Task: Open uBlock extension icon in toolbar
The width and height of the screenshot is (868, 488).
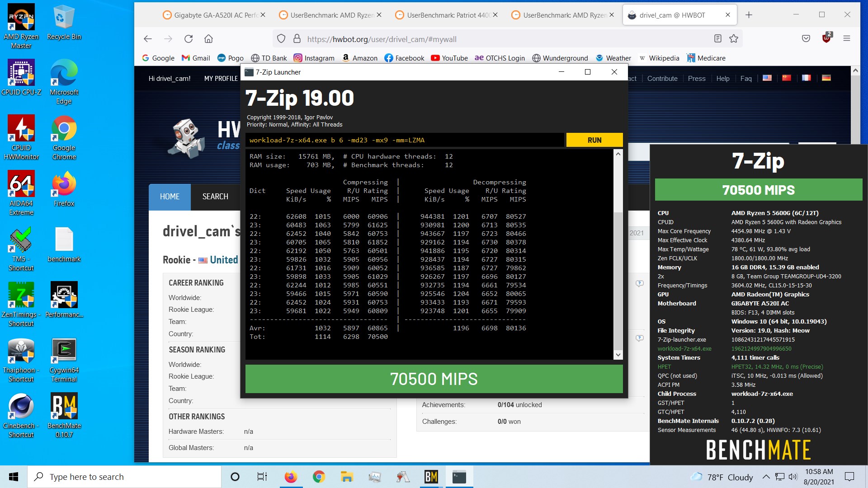Action: 827,38
